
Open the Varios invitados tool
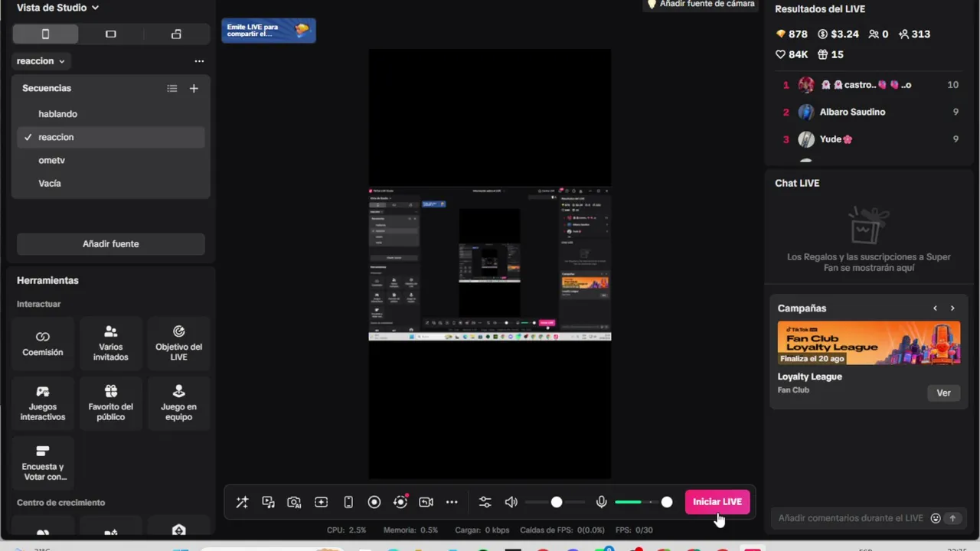(x=111, y=344)
